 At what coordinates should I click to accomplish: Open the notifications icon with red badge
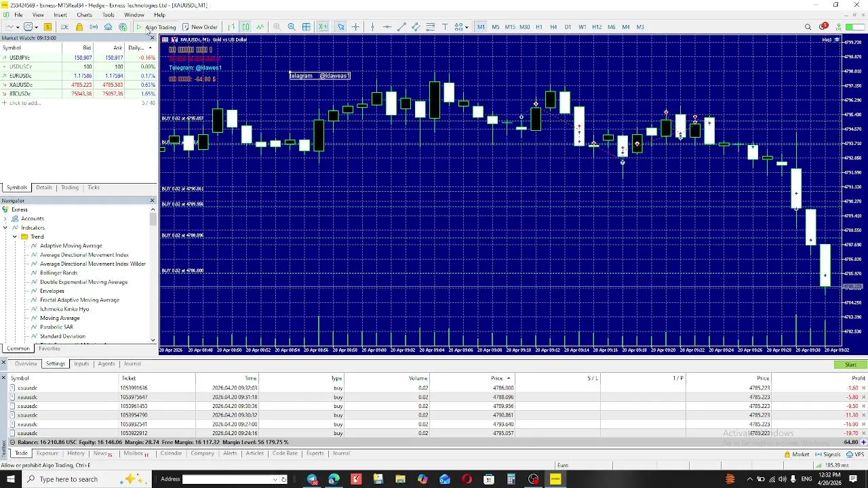(823, 27)
